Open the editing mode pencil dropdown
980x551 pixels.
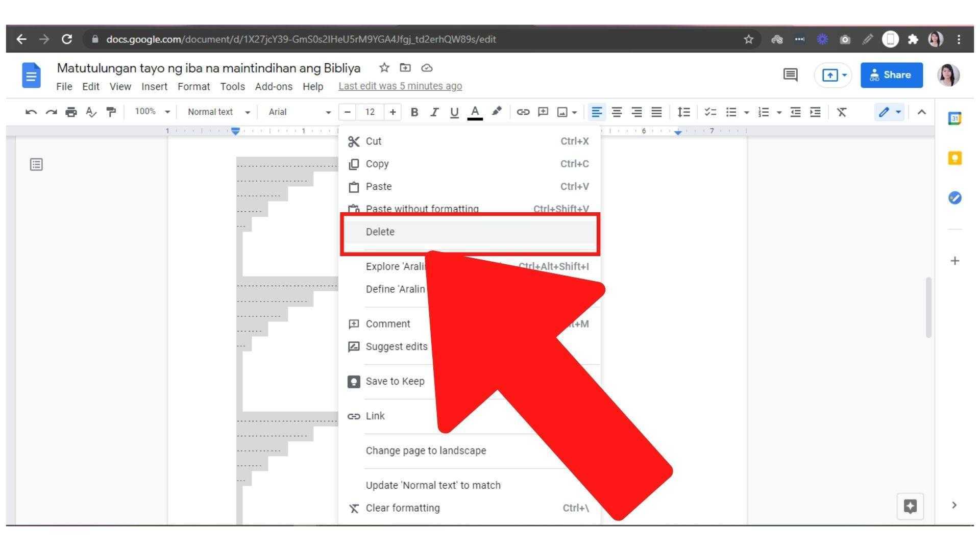point(890,112)
